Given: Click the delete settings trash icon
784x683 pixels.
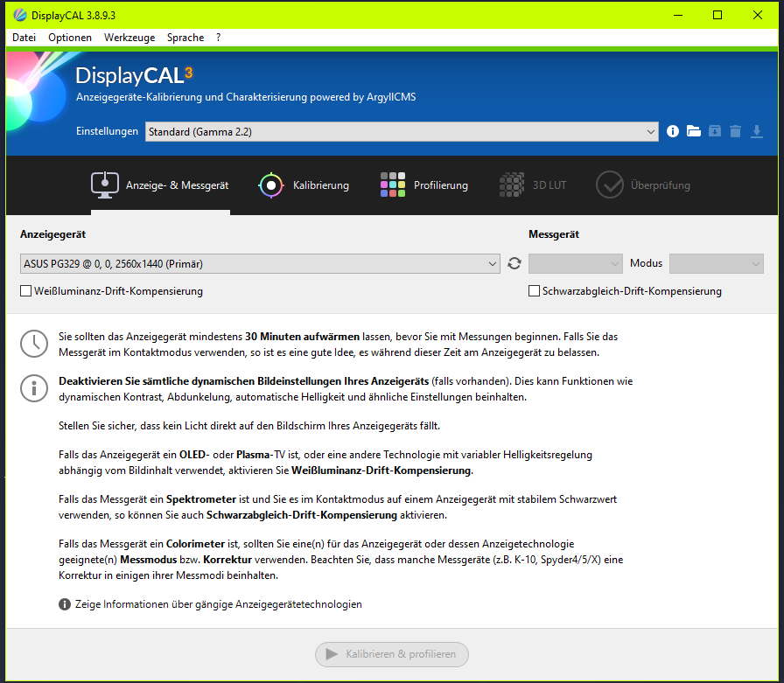Looking at the screenshot, I should 735,131.
